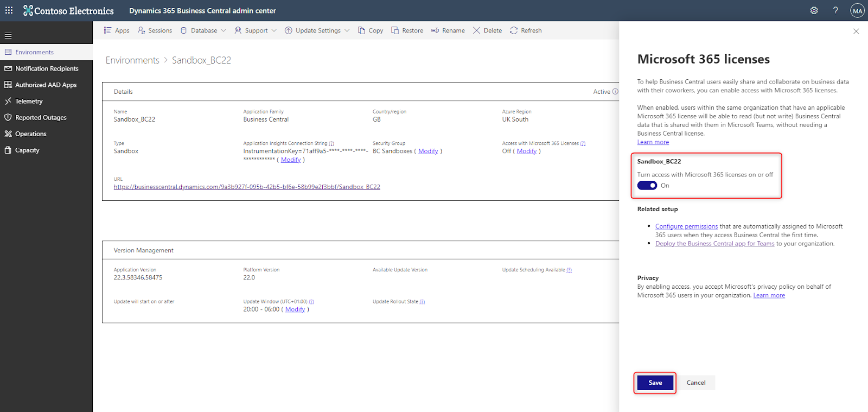Close the Microsoft 365 licenses panel
The width and height of the screenshot is (868, 412).
tap(856, 31)
